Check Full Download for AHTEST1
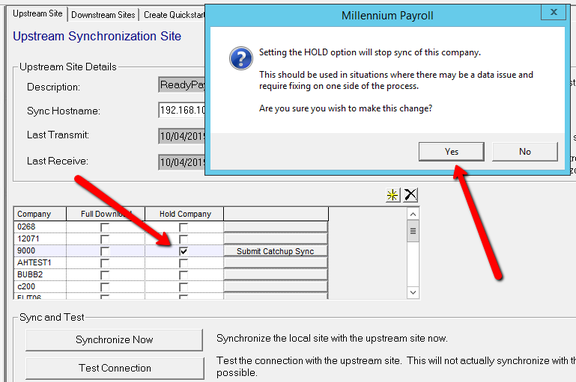This screenshot has width=576, height=382. pos(105,263)
